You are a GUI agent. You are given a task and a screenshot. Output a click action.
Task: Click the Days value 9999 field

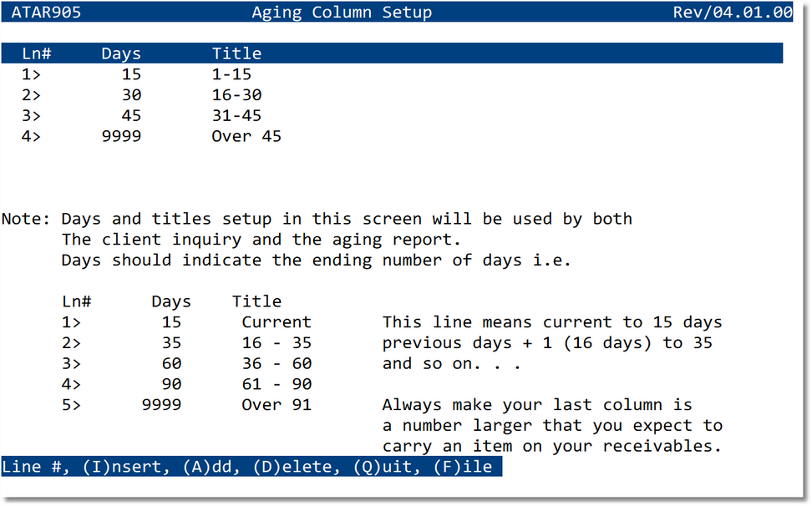click(121, 136)
